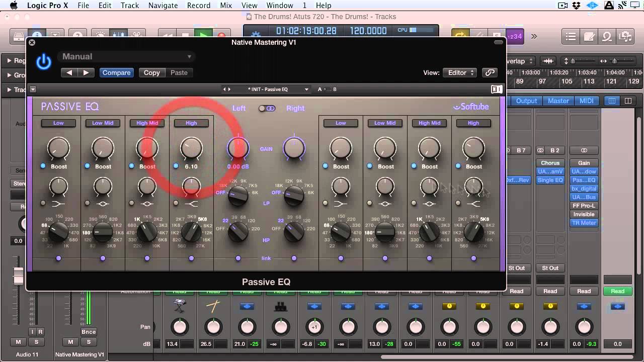Mute the Audio 11 channel

[x=19, y=342]
